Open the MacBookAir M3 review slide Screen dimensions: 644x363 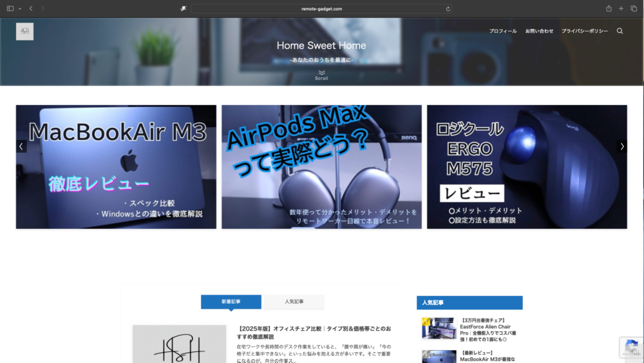116,167
